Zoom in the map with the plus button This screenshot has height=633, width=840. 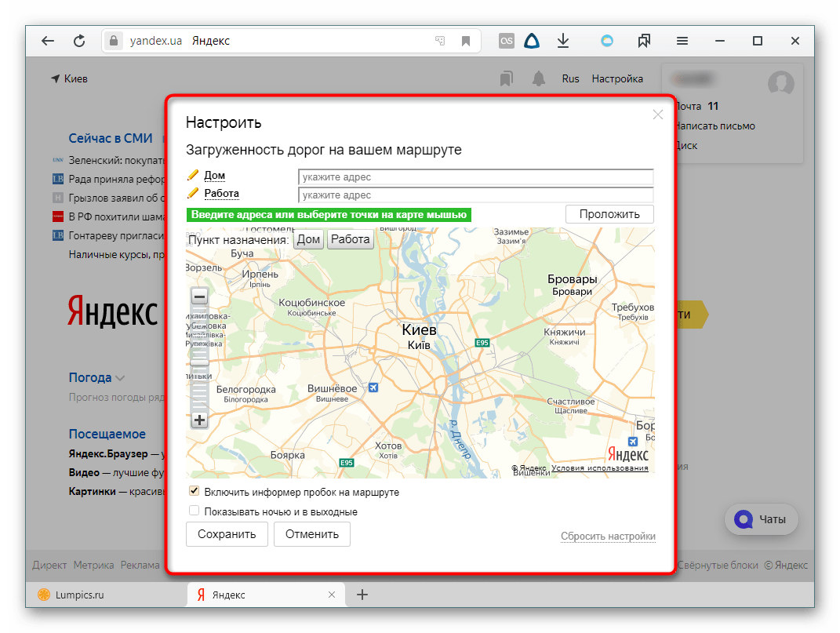coord(199,420)
